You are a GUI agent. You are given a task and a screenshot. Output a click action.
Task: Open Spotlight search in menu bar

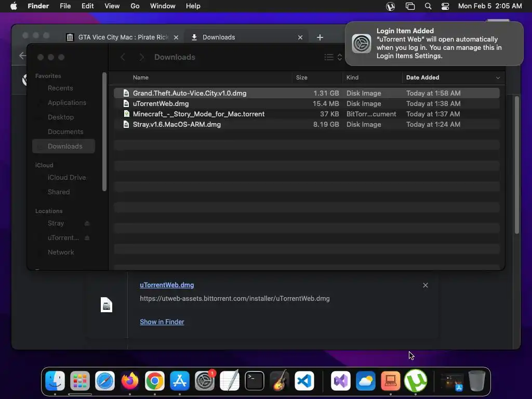point(428,6)
